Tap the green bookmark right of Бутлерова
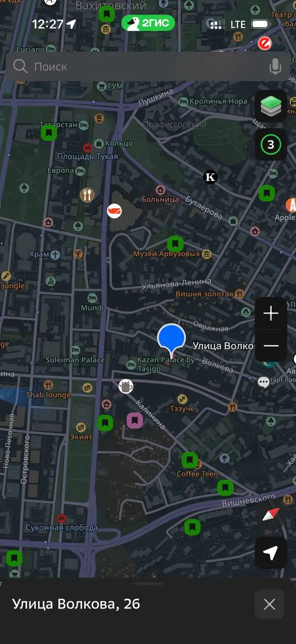 (x=267, y=193)
